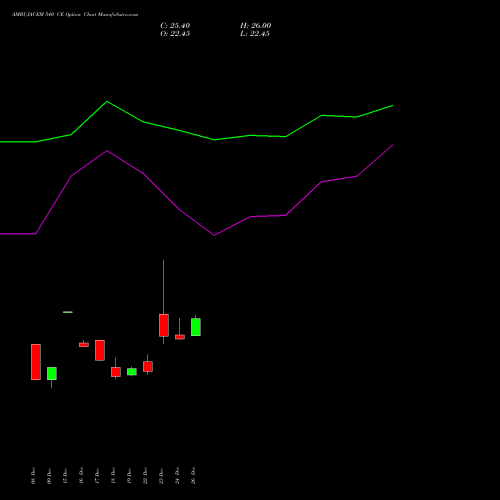Select the 17 Dec date label
Image resolution: width=500 pixels, height=500 pixels.
click(x=97, y=476)
